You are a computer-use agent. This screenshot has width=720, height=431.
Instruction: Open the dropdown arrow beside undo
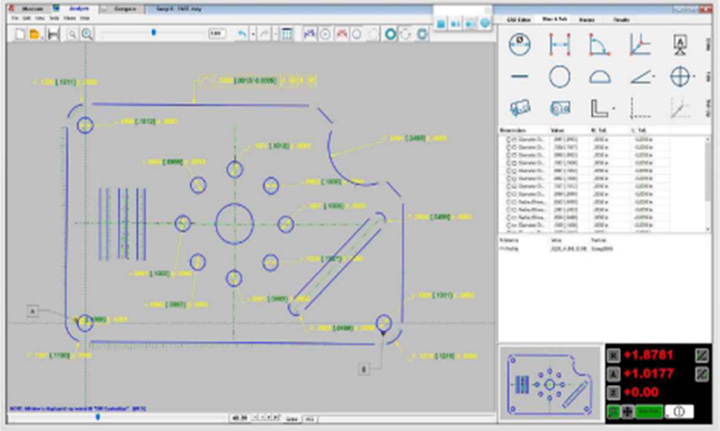click(253, 34)
